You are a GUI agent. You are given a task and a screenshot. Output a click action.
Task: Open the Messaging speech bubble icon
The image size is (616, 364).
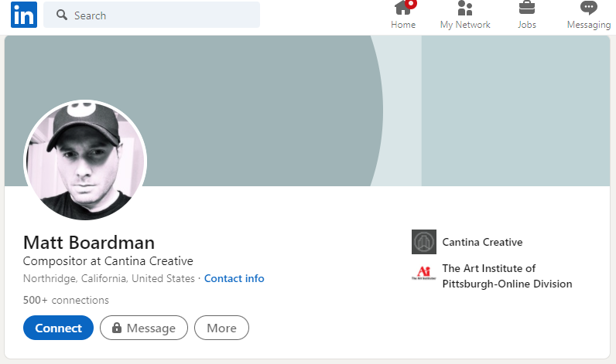(588, 8)
